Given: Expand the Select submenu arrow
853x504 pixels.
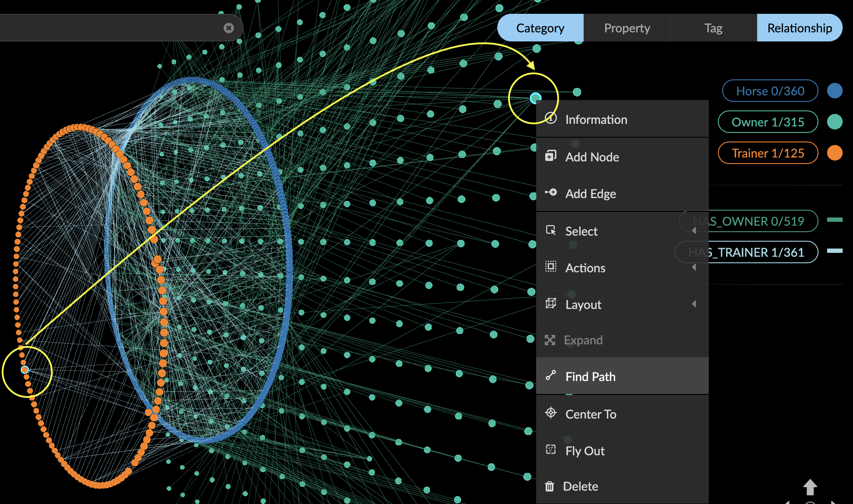Looking at the screenshot, I should pyautogui.click(x=694, y=231).
